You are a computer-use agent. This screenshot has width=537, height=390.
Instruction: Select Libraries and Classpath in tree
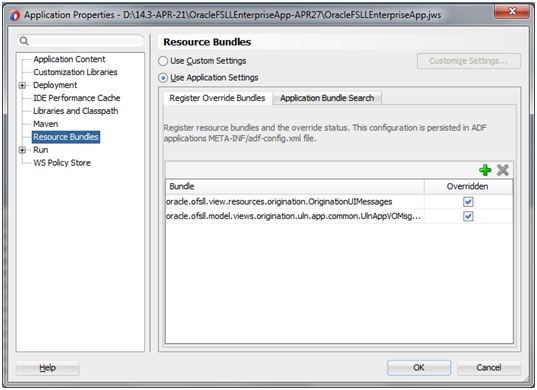click(x=76, y=111)
